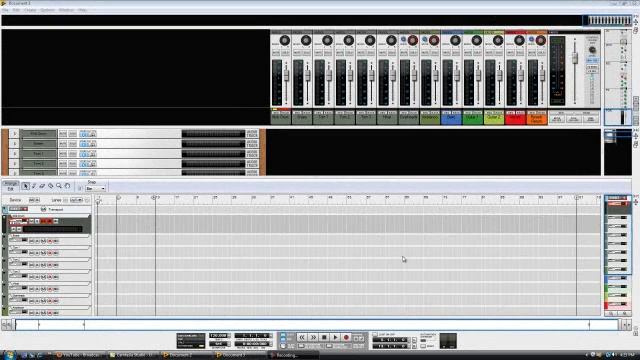
Task: Expand the Snare rack device
Action: 14,144
